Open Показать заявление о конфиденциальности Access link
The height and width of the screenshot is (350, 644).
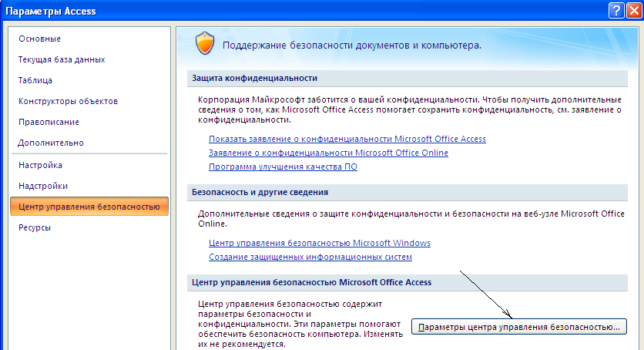coord(347,140)
